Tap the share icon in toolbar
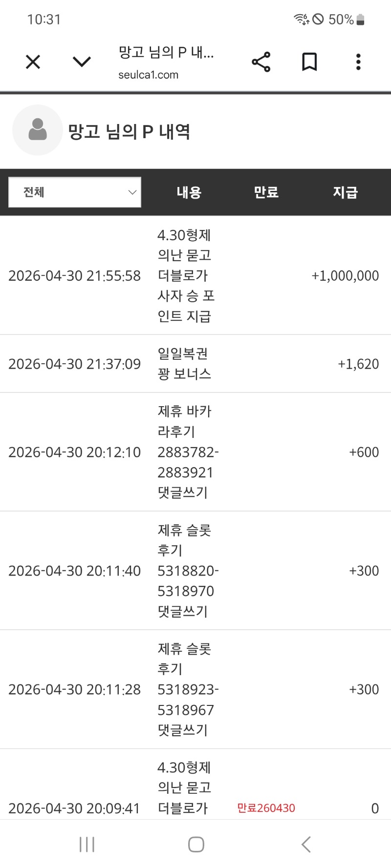This screenshot has height=868, width=391. (261, 62)
